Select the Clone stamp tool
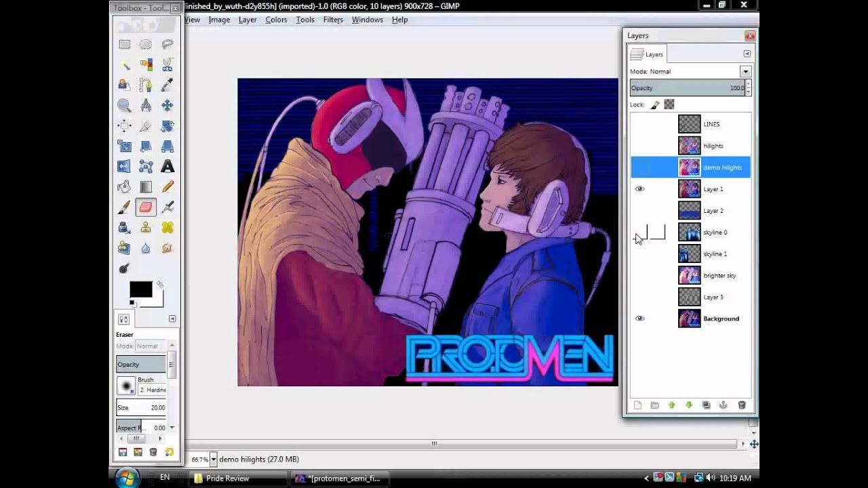 [x=146, y=228]
